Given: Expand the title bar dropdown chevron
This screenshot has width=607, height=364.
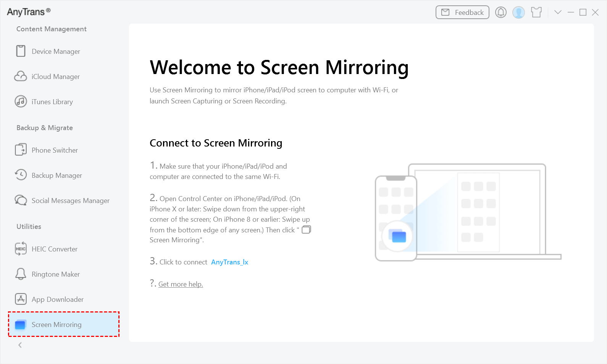Looking at the screenshot, I should (558, 13).
